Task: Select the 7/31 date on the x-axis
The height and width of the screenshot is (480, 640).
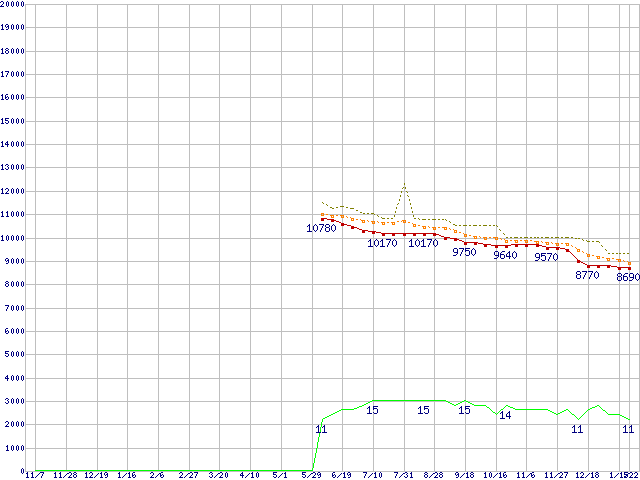Action: (404, 476)
